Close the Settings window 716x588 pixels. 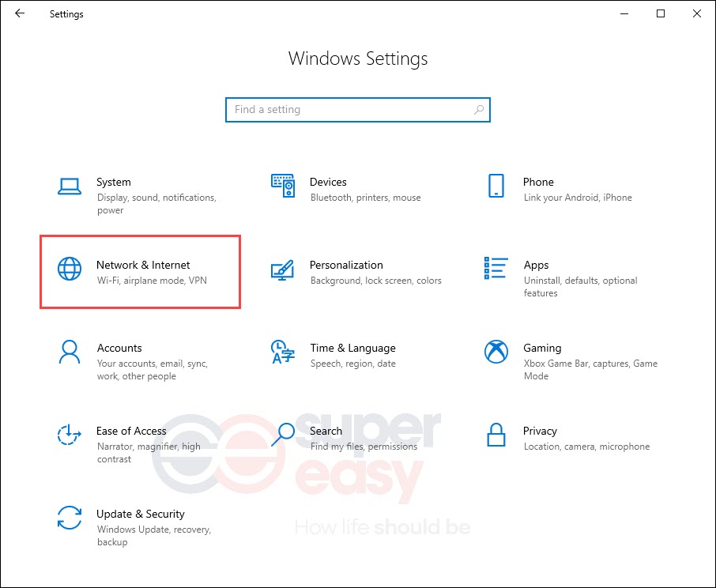click(x=697, y=13)
